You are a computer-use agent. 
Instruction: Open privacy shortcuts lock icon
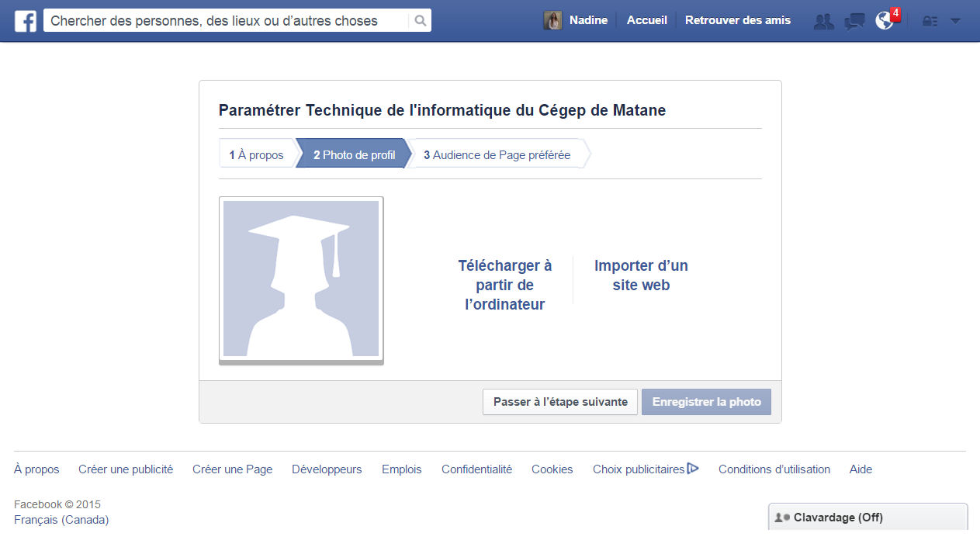click(x=930, y=22)
